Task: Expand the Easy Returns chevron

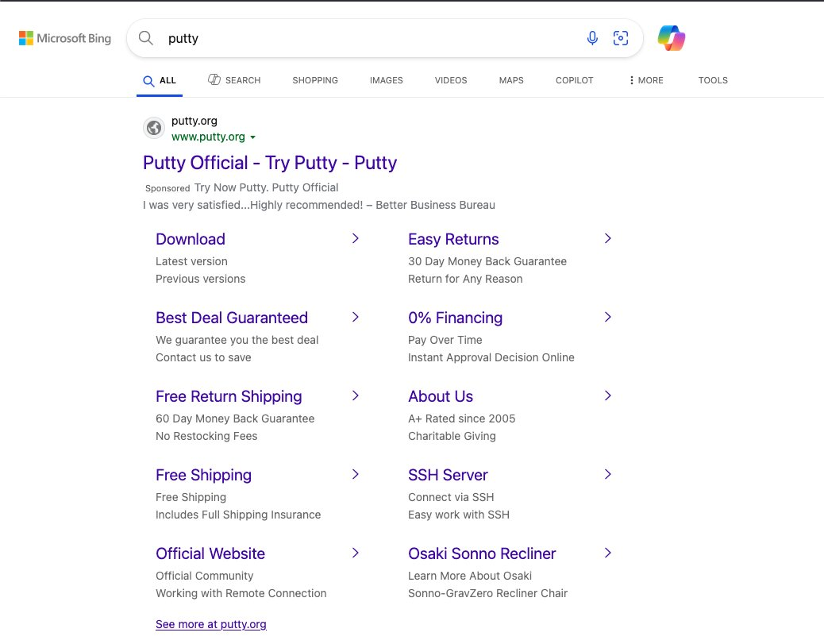Action: [607, 238]
